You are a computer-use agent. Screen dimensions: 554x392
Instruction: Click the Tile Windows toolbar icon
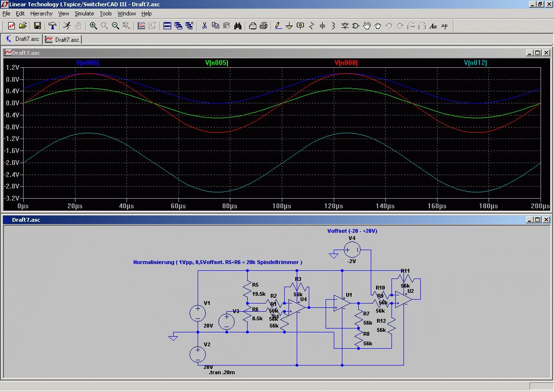tap(167, 26)
